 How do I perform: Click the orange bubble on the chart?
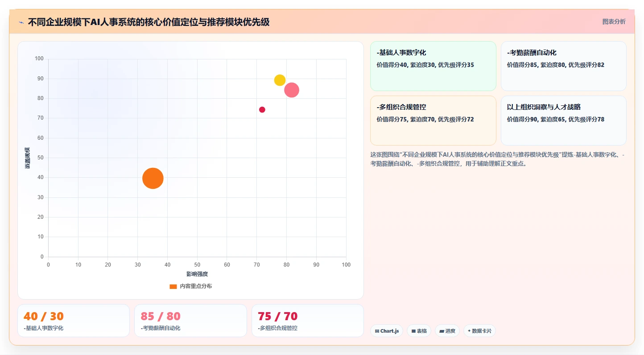(153, 178)
